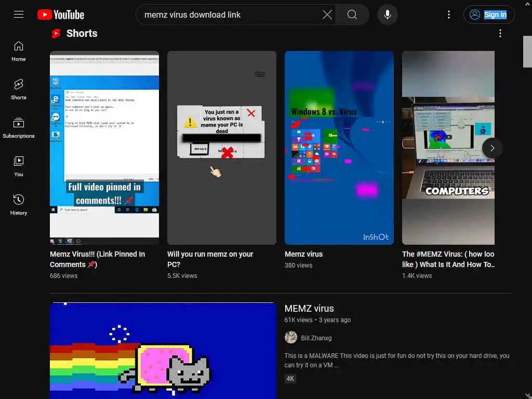
Task: Click the page scrollbar thumb
Action: click(x=527, y=51)
